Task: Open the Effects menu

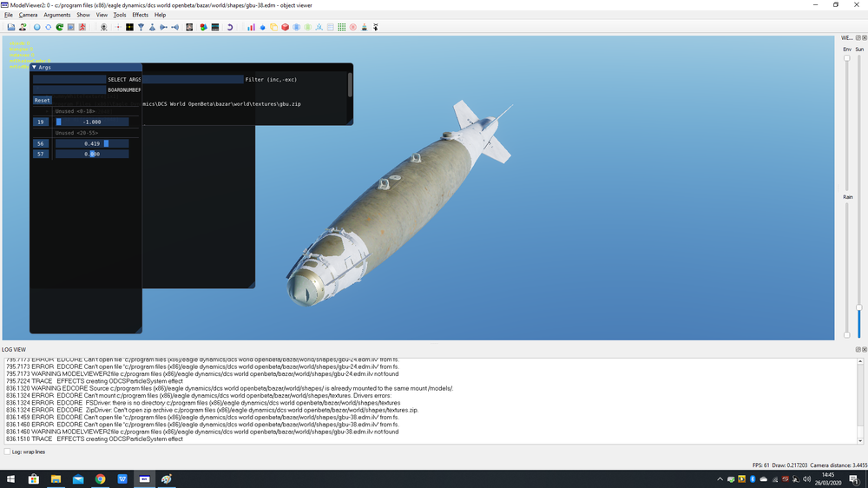Action: coord(140,15)
